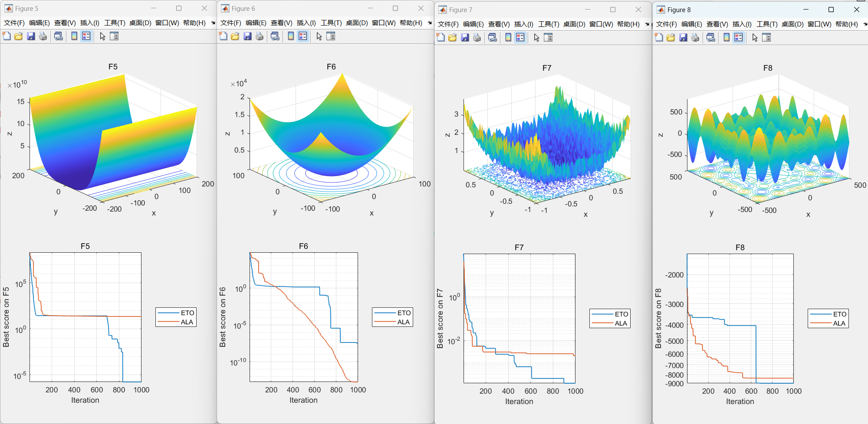Toggle Insert Legend off in Figure 6

pyautogui.click(x=303, y=36)
